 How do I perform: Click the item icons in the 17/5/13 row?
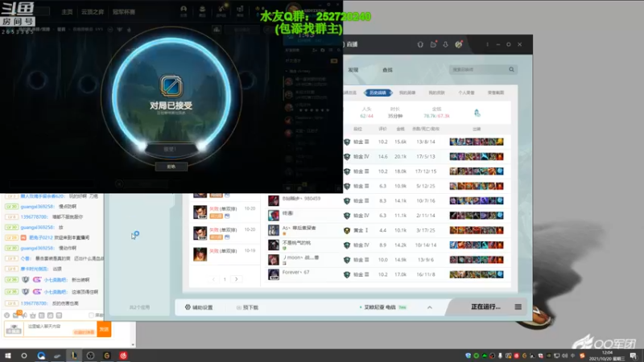(x=477, y=156)
